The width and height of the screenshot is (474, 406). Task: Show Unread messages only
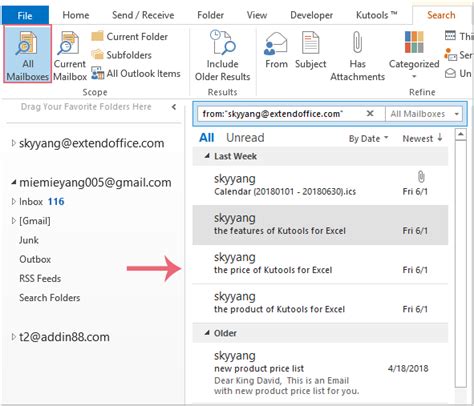coord(245,138)
